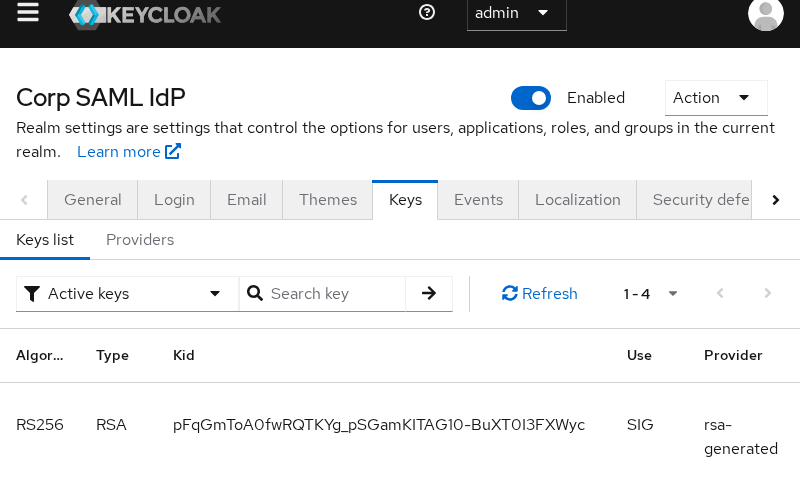The image size is (800, 480).
Task: Click into the Search key field
Action: [x=336, y=294]
